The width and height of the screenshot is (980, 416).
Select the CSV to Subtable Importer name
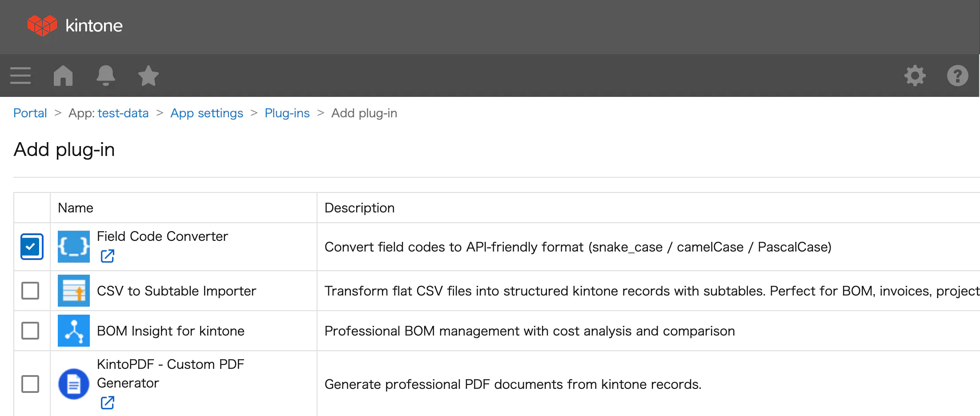click(x=177, y=291)
